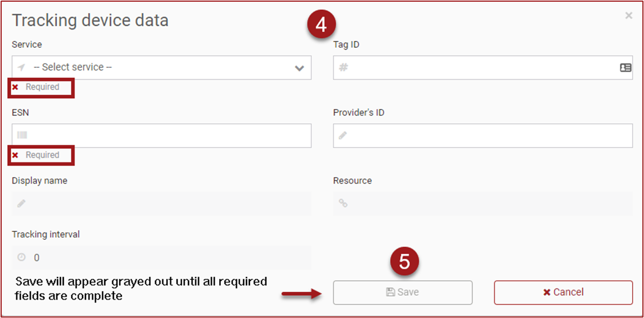Viewport: 644px width, 318px height.
Task: Click the pencil icon in Provider's ID field
Action: click(x=343, y=136)
